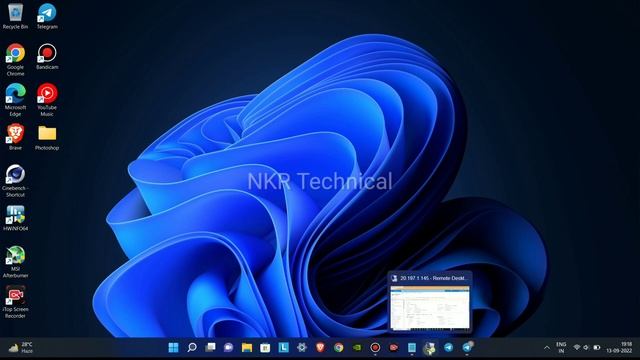
Task: Click the Brave lion icon in taskbar
Action: pyautogui.click(x=320, y=347)
